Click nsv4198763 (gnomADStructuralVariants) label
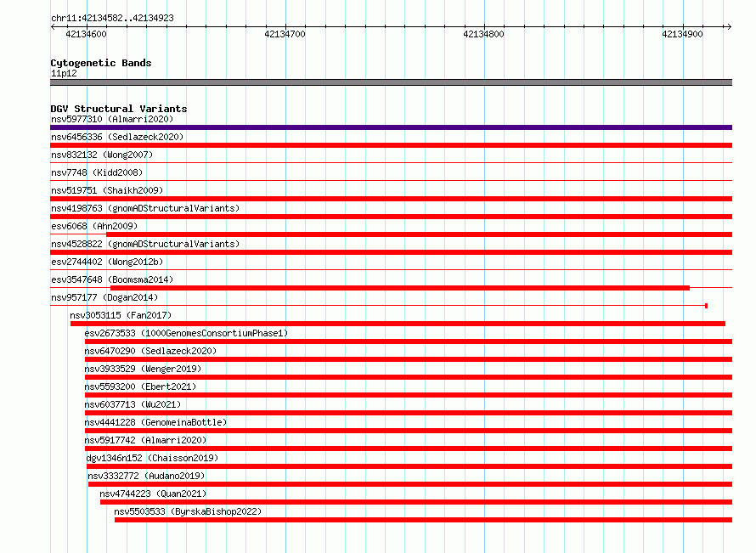The height and width of the screenshot is (553, 756). 145,208
